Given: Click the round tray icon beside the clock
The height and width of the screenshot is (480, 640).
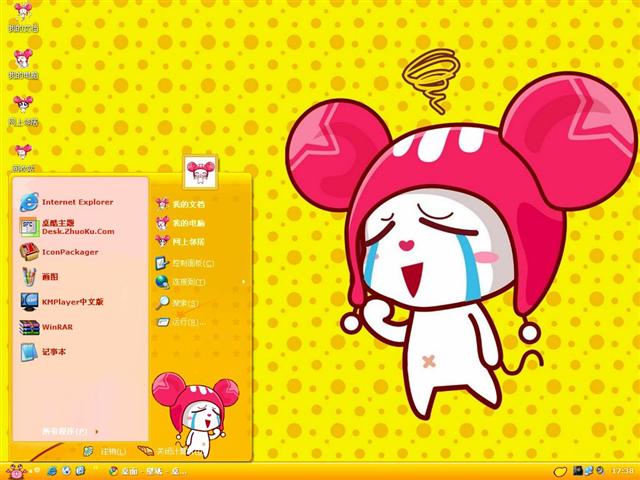Looking at the screenshot, I should click(x=600, y=471).
